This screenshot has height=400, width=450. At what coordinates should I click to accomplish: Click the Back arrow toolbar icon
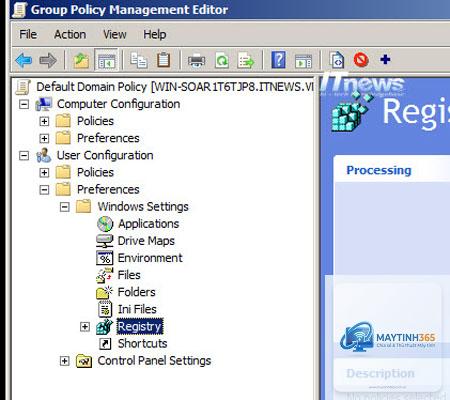tap(24, 60)
